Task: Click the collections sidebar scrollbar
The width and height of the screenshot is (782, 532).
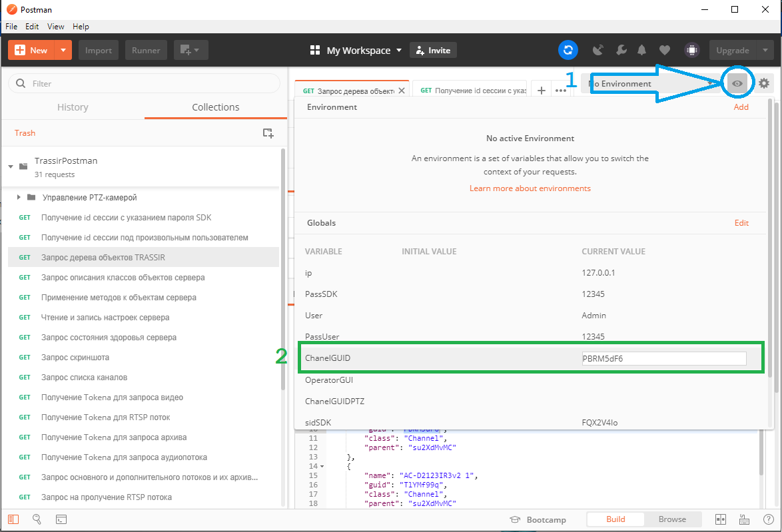Action: pyautogui.click(x=283, y=269)
